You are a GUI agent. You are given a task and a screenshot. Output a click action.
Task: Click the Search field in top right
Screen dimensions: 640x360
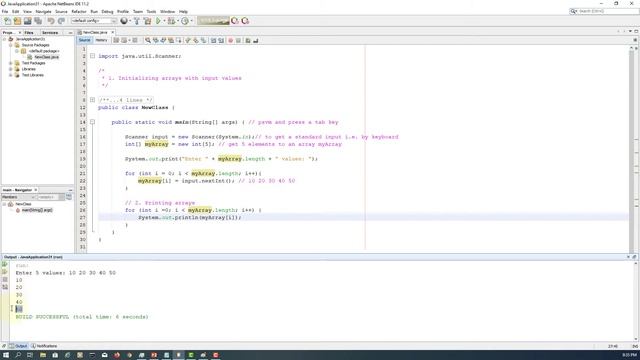pyautogui.click(x=604, y=11)
